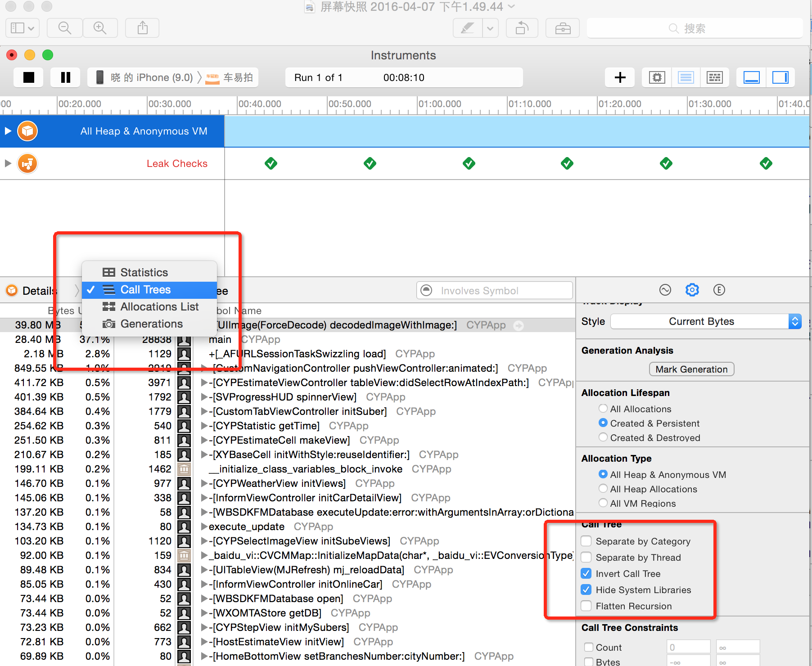Click the last leak check marker
This screenshot has width=812, height=666.
point(766,163)
